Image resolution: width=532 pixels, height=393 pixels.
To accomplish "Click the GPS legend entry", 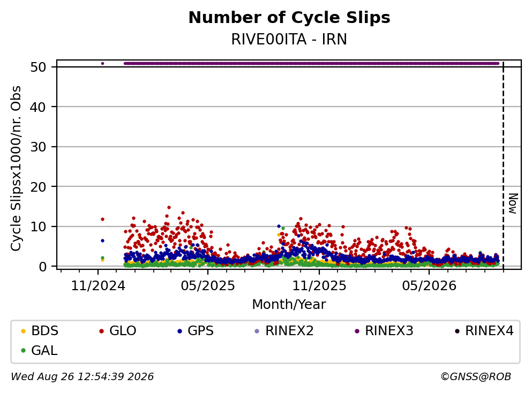I will 196,330.
